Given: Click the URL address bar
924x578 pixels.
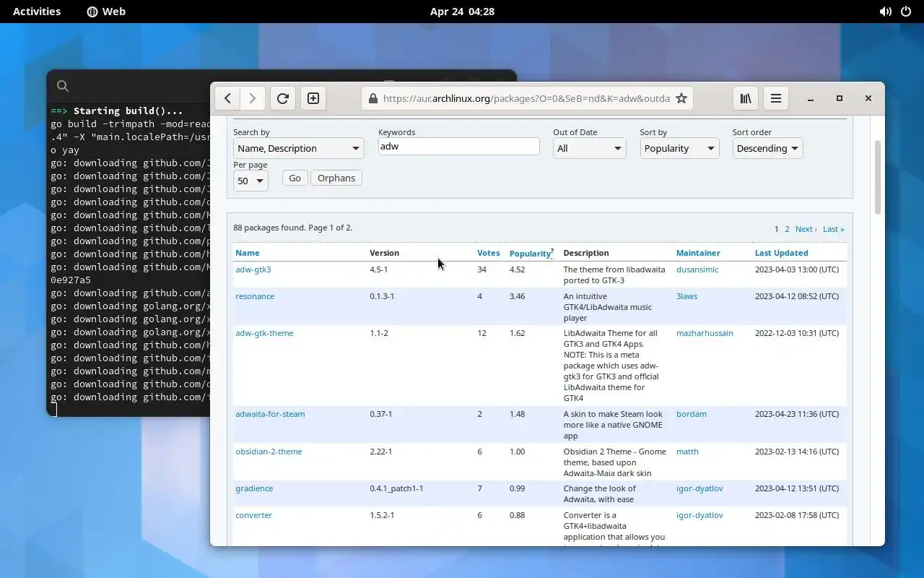Looking at the screenshot, I should pyautogui.click(x=527, y=98).
